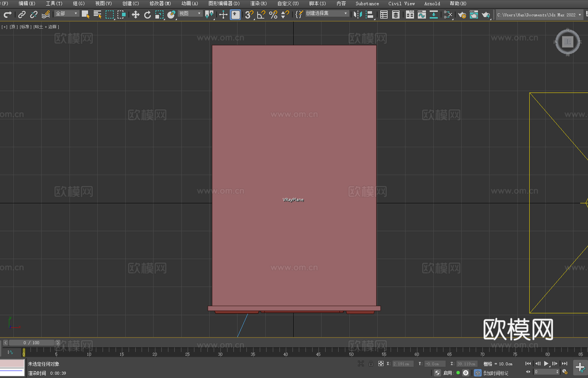Open the reference coordinate system '视图' dropdown
The height and width of the screenshot is (378, 588).
pyautogui.click(x=190, y=13)
